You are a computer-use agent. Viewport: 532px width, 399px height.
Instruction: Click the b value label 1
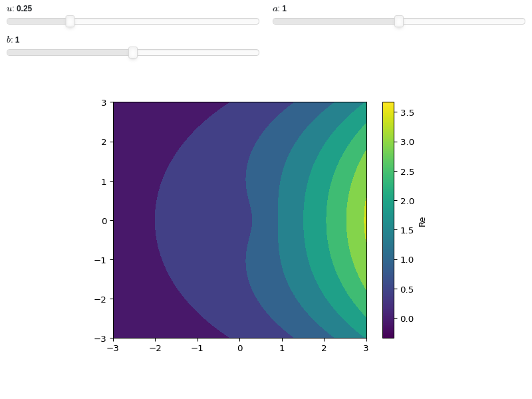click(x=17, y=40)
